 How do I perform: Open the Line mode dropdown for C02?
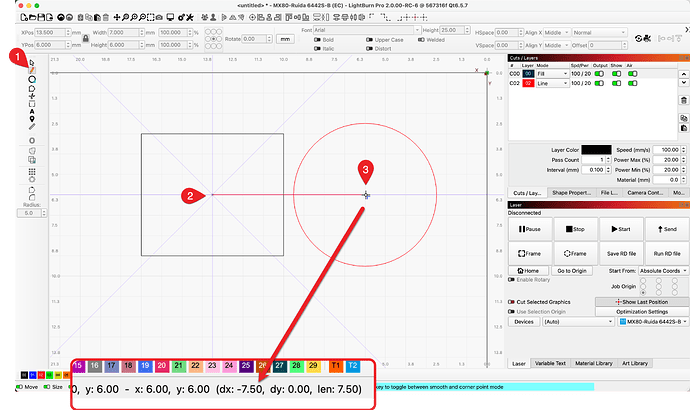553,83
